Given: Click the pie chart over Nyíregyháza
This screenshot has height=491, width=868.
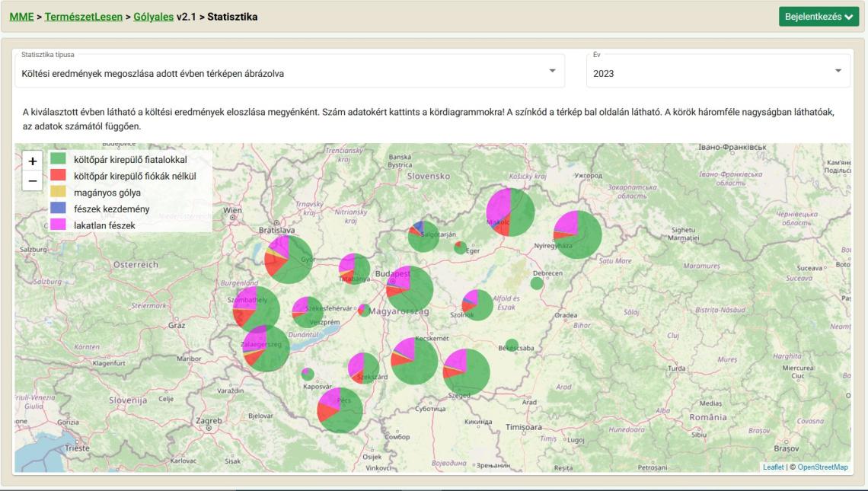Looking at the screenshot, I should coord(578,234).
